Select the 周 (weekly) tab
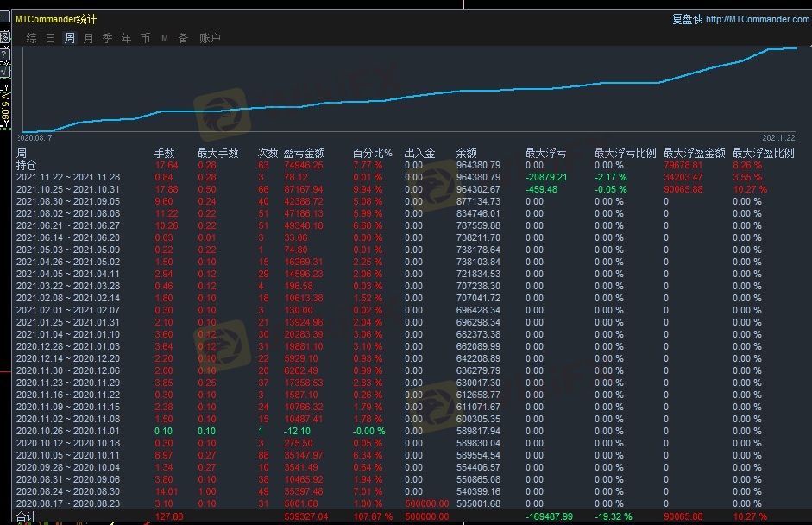 70,38
